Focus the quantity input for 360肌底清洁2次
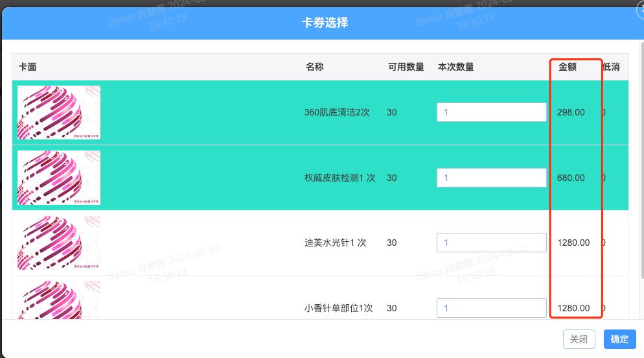The height and width of the screenshot is (358, 644). [491, 112]
